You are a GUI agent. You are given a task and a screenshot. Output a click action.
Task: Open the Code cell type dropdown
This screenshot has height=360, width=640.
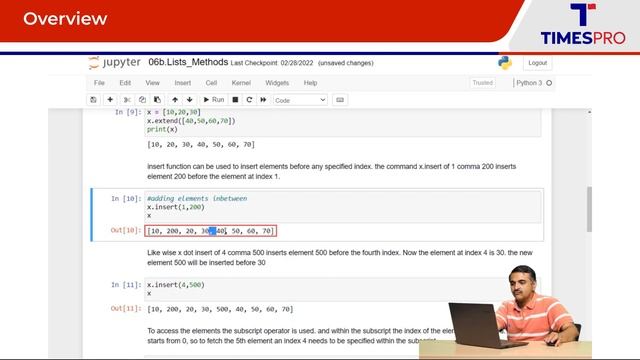(300, 100)
